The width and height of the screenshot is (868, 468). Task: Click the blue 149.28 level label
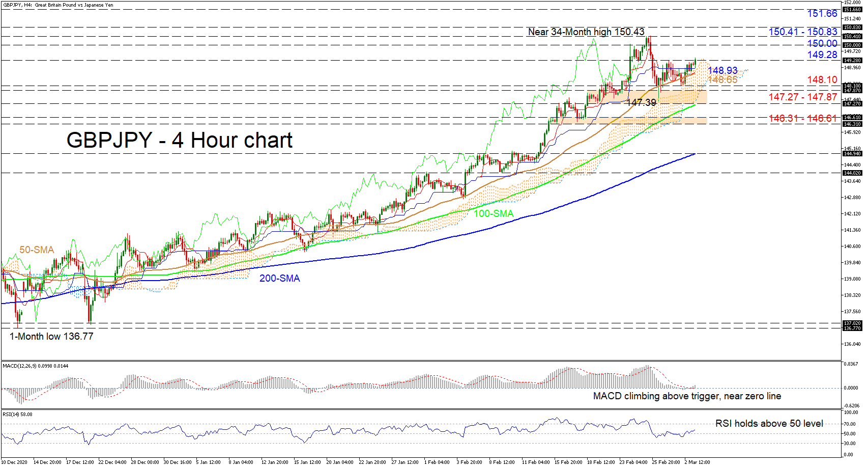click(822, 54)
